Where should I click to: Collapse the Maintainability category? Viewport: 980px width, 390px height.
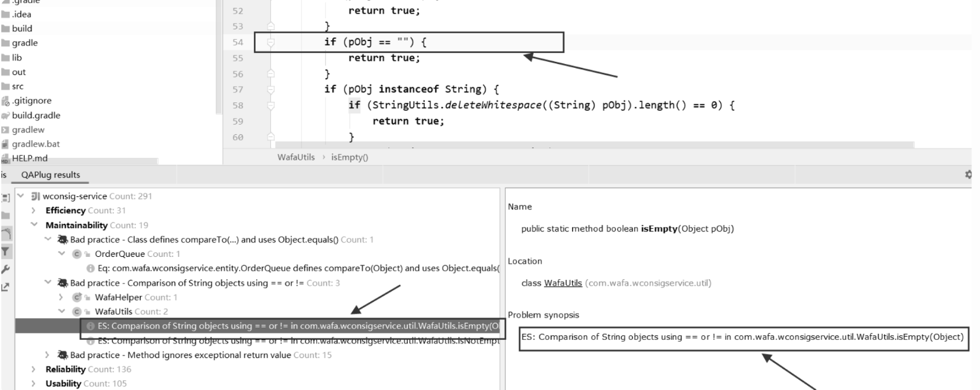click(34, 225)
